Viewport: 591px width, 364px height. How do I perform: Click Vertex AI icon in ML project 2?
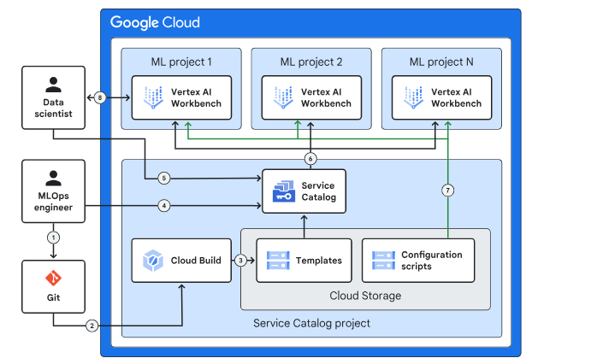coord(286,98)
